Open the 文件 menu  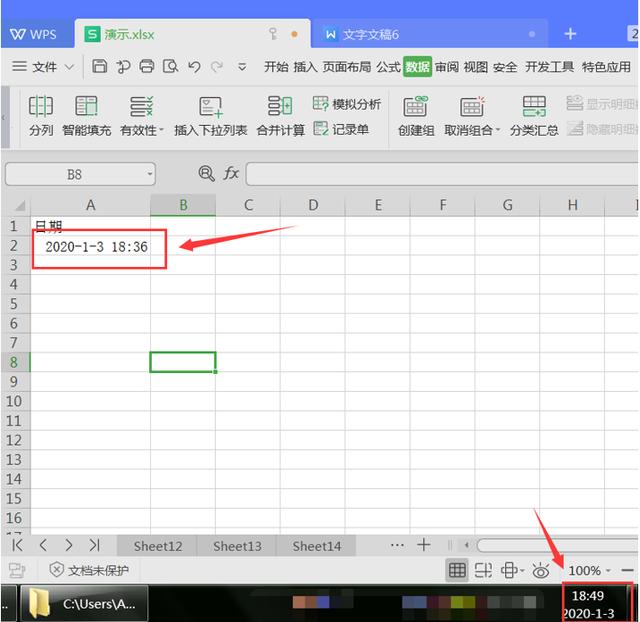44,67
